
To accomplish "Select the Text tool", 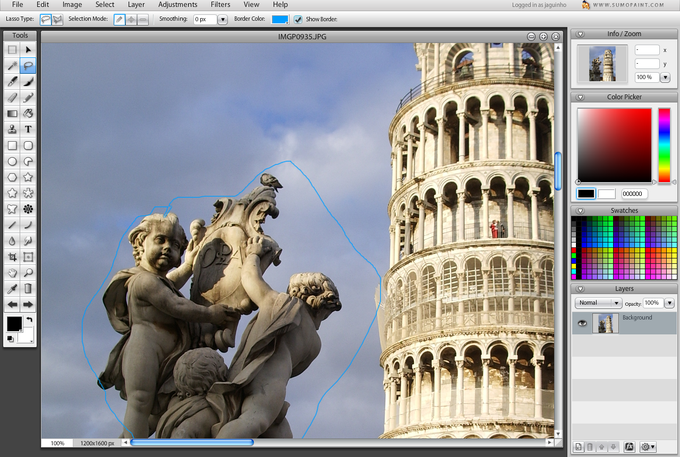I will (x=28, y=129).
